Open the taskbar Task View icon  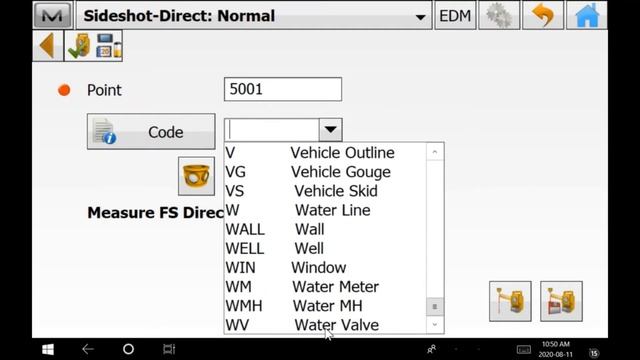click(x=169, y=349)
